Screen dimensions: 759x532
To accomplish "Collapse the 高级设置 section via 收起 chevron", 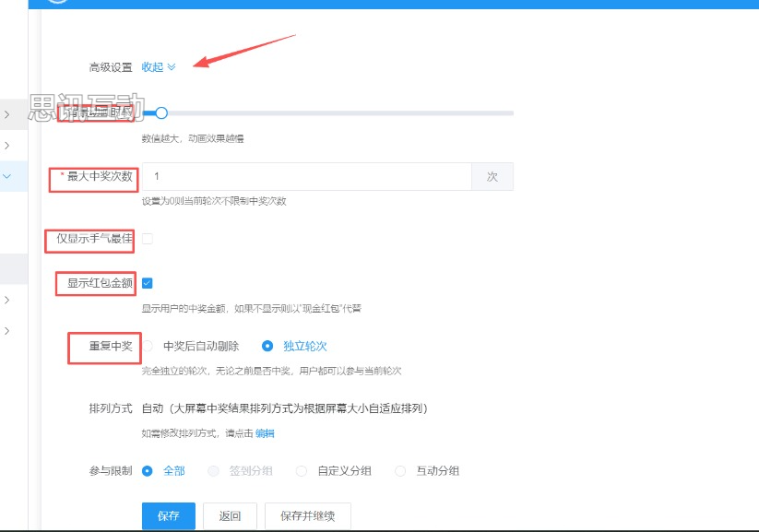I will click(159, 66).
